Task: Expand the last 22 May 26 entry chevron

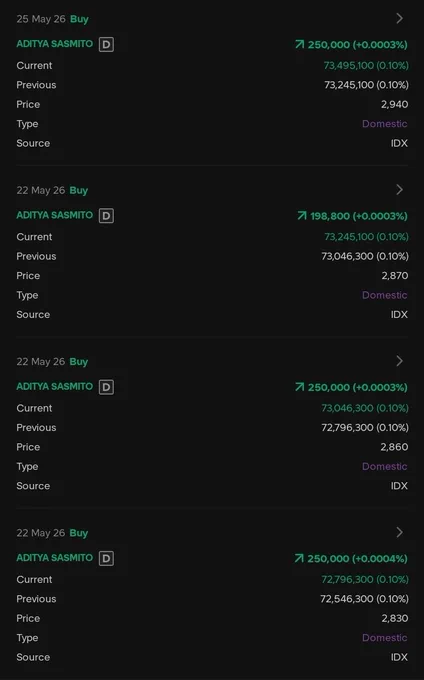Action: 399,532
